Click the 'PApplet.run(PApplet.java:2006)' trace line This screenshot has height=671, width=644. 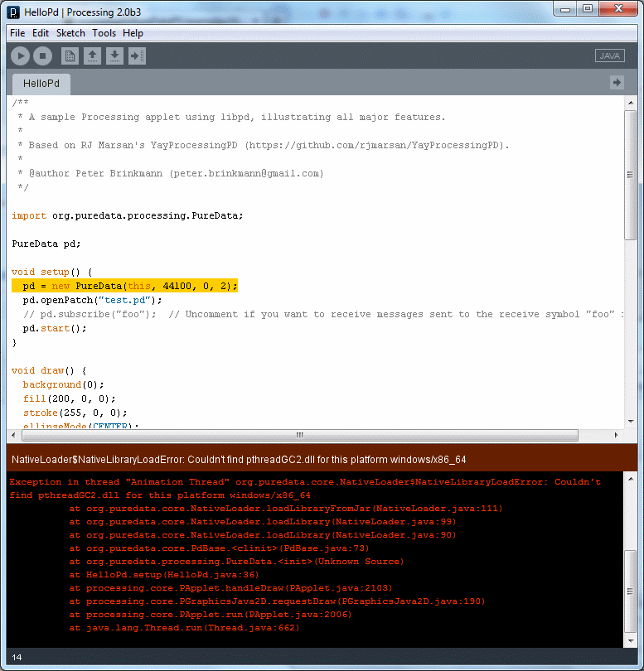(x=211, y=615)
